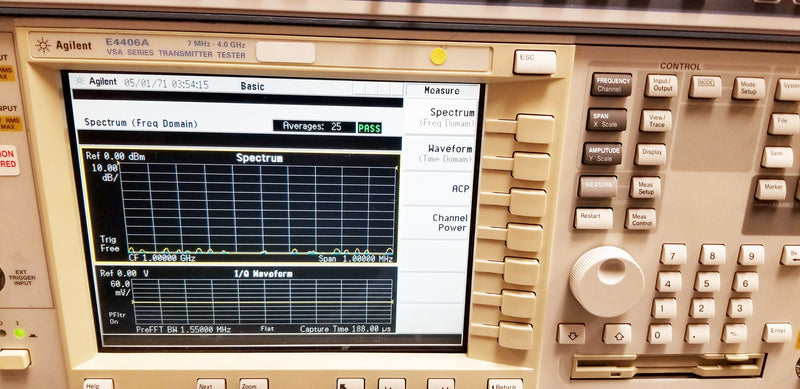Open the SPAN X Scale key
Image resolution: width=800 pixels, height=389 pixels.
[606, 119]
